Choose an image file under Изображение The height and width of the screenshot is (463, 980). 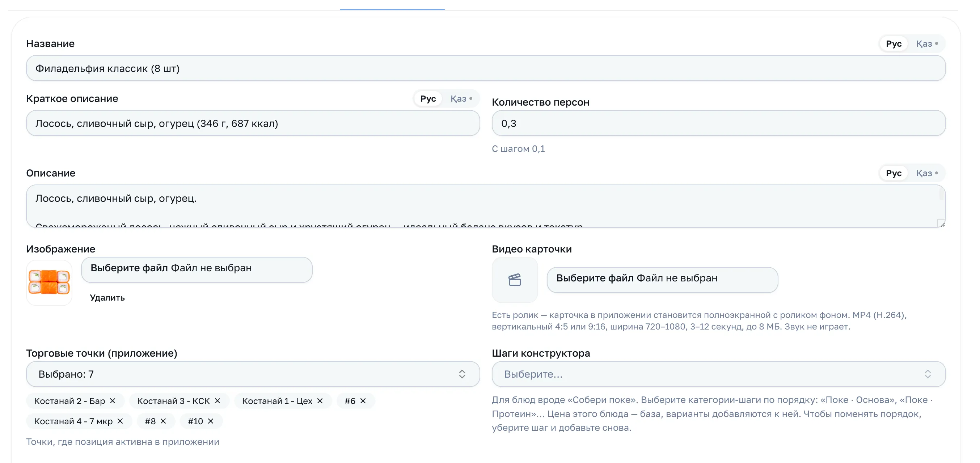point(197,269)
